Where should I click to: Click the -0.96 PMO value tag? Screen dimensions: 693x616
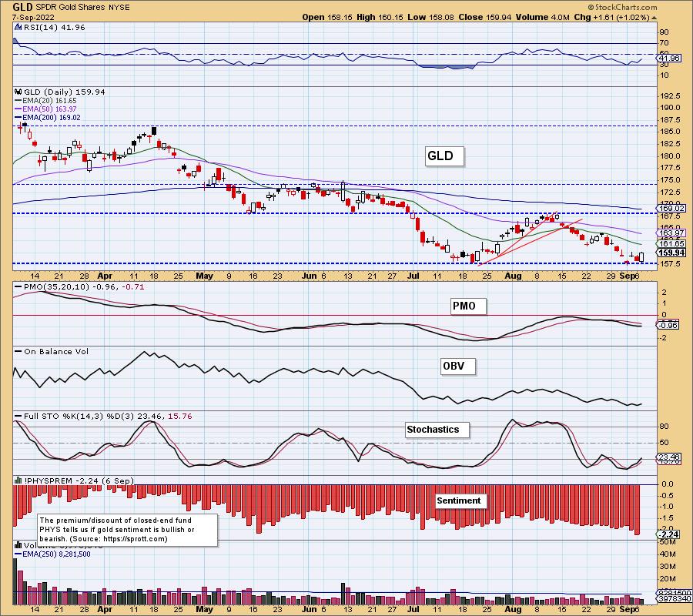[668, 325]
